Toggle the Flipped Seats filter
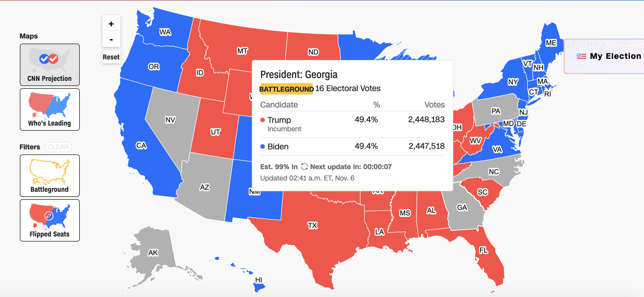 pyautogui.click(x=50, y=220)
